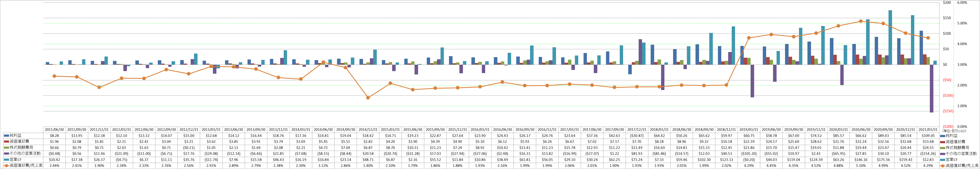Click the $24.55 stock compensation cell
Image resolution: width=980 pixels, height=169 pixels.
pos(928,147)
